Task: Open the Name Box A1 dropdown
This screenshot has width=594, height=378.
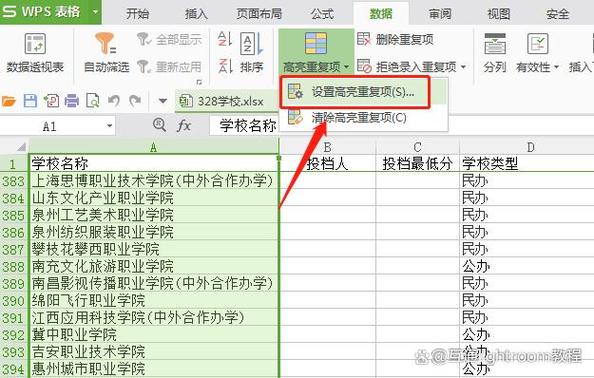Action: pos(109,126)
